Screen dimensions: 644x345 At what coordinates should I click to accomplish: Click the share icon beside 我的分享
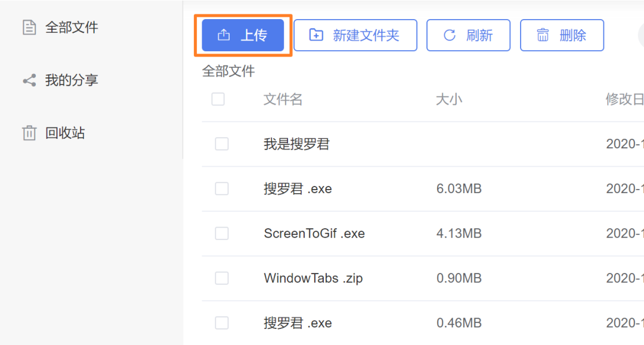(29, 80)
